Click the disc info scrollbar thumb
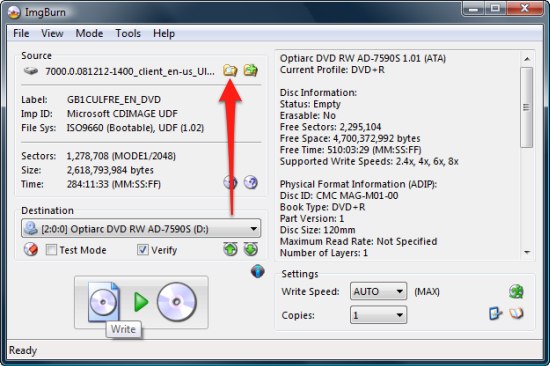550x366 pixels. tap(527, 107)
